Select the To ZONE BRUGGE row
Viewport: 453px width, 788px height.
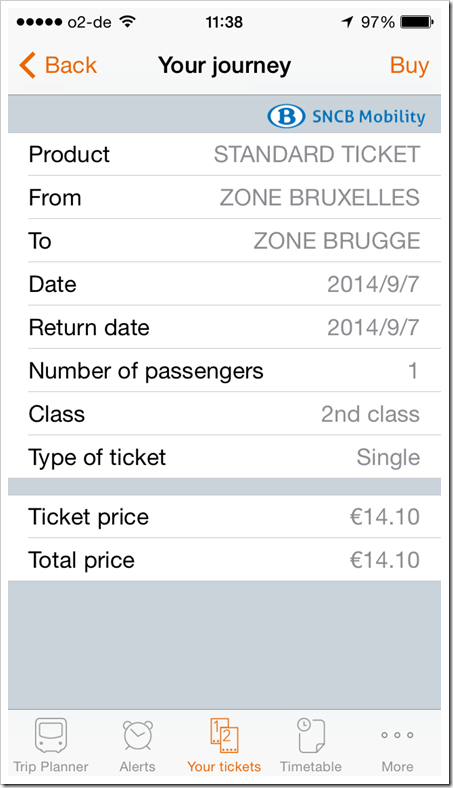coord(224,241)
